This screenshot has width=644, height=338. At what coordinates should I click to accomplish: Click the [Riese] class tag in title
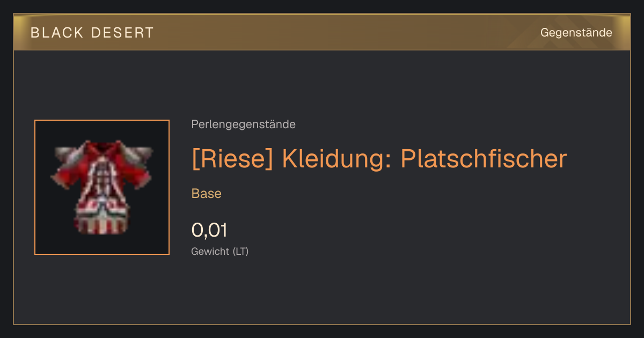[x=233, y=159]
